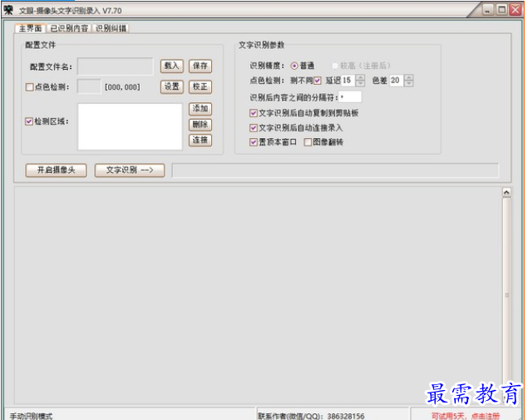Close the 文眼 window

tap(516, 10)
